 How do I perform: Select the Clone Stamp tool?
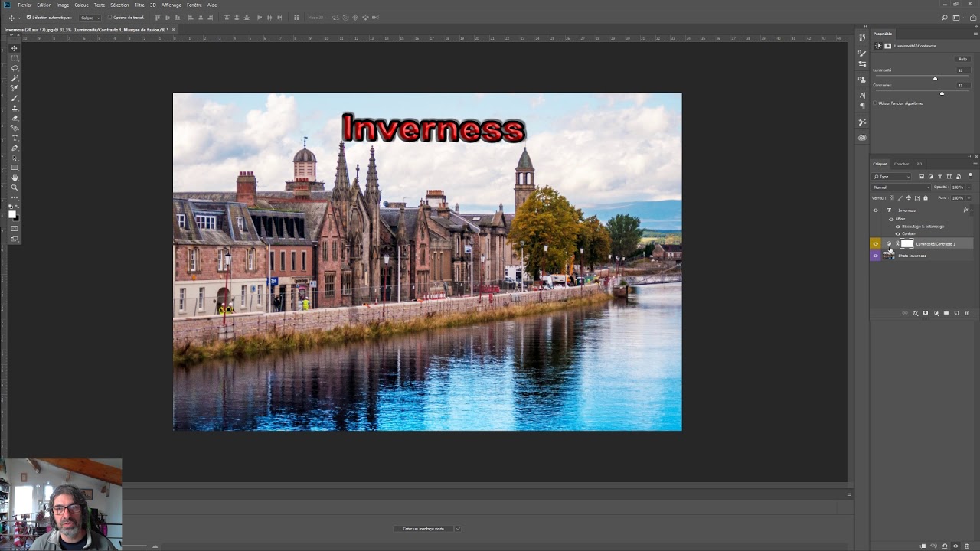point(15,108)
